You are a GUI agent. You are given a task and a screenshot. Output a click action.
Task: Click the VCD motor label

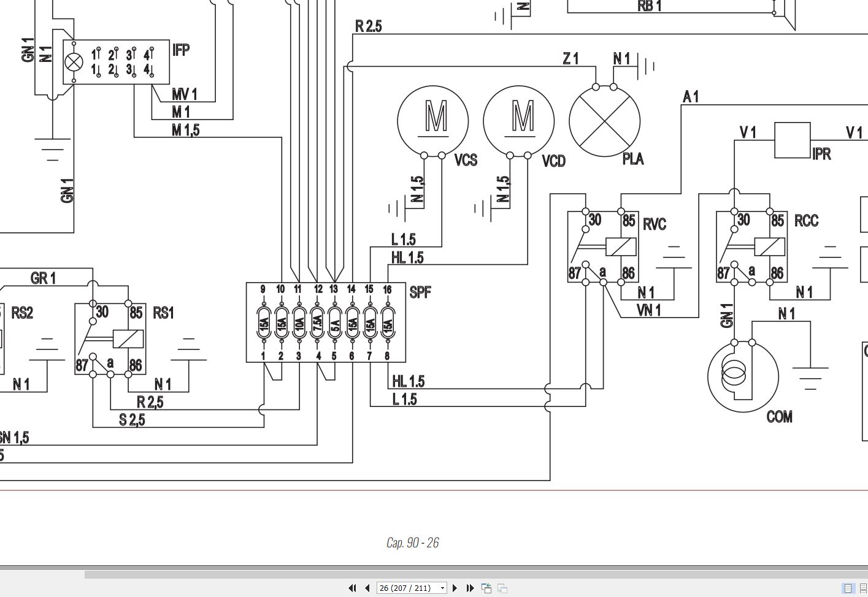553,161
